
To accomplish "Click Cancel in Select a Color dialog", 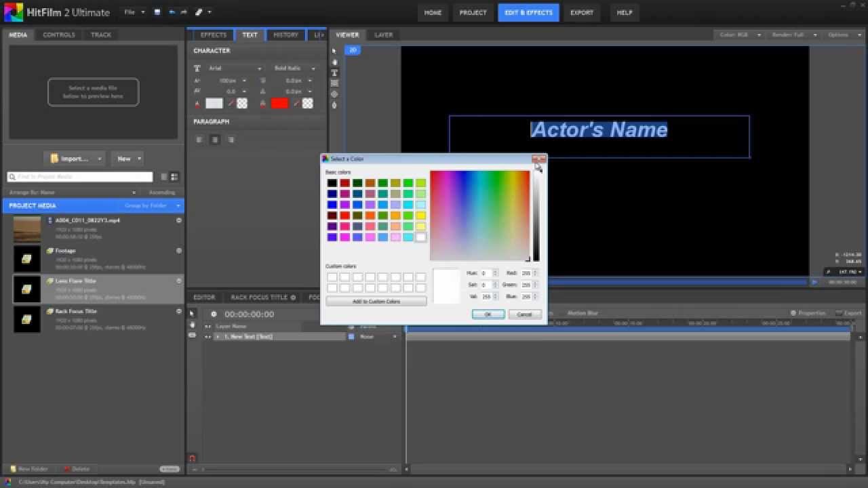I will tap(525, 314).
